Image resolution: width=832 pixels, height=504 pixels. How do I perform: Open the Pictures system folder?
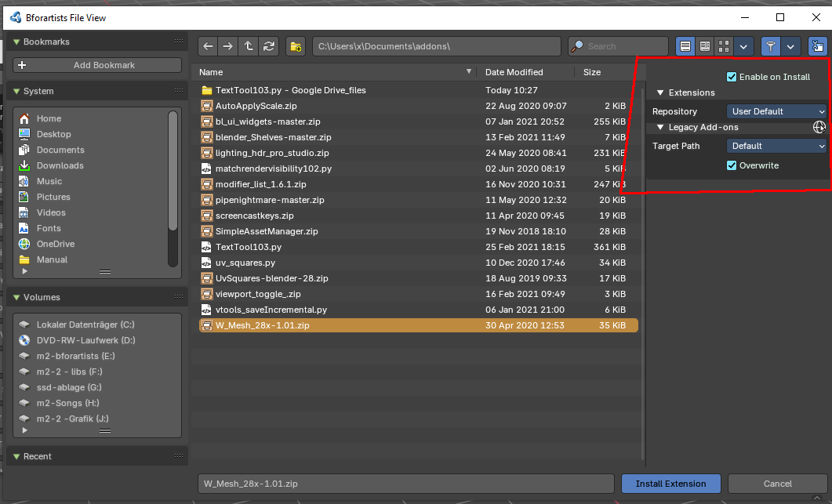coord(53,197)
